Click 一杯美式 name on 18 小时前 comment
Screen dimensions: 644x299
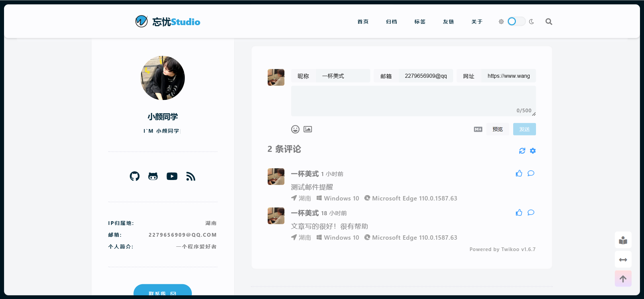point(305,213)
